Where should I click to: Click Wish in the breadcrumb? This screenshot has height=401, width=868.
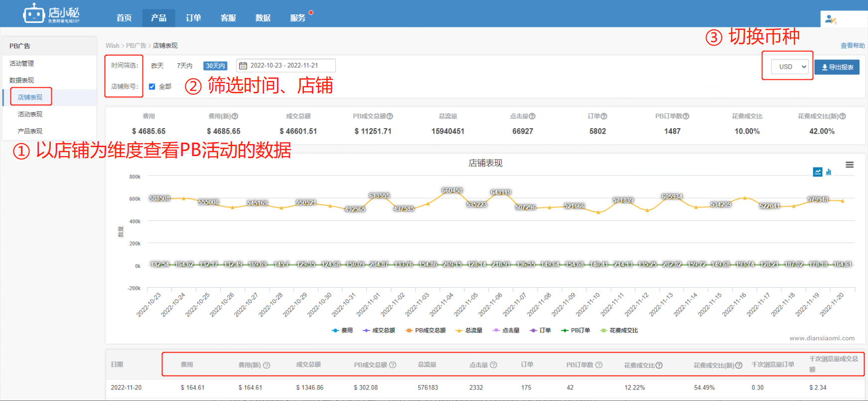point(112,45)
